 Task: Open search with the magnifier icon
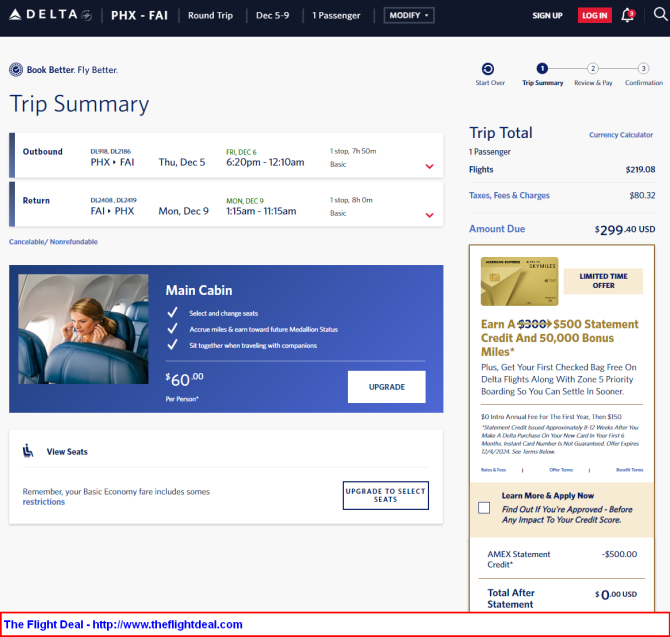click(x=660, y=15)
